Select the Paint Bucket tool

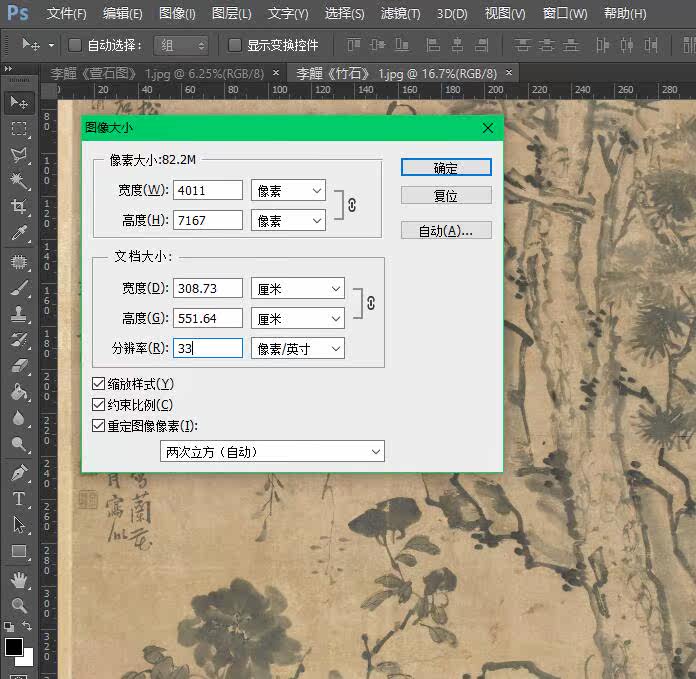pyautogui.click(x=19, y=392)
